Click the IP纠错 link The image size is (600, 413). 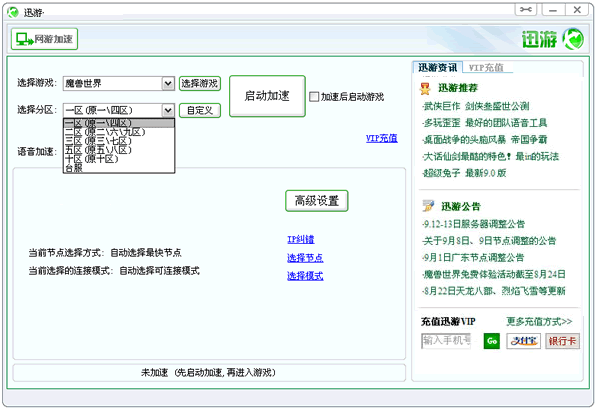300,240
